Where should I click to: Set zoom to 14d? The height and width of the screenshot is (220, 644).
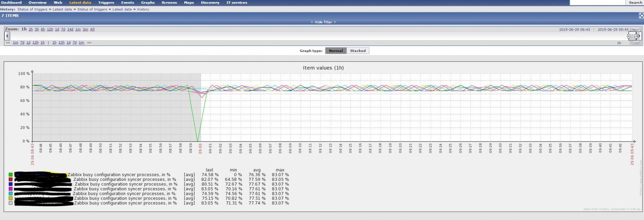coord(70,29)
